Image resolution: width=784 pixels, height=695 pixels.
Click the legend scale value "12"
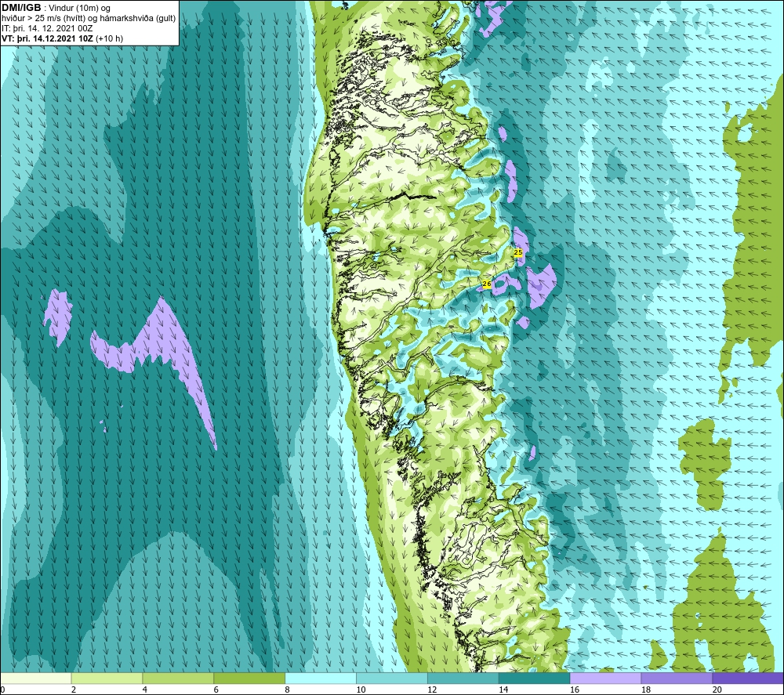pos(432,690)
